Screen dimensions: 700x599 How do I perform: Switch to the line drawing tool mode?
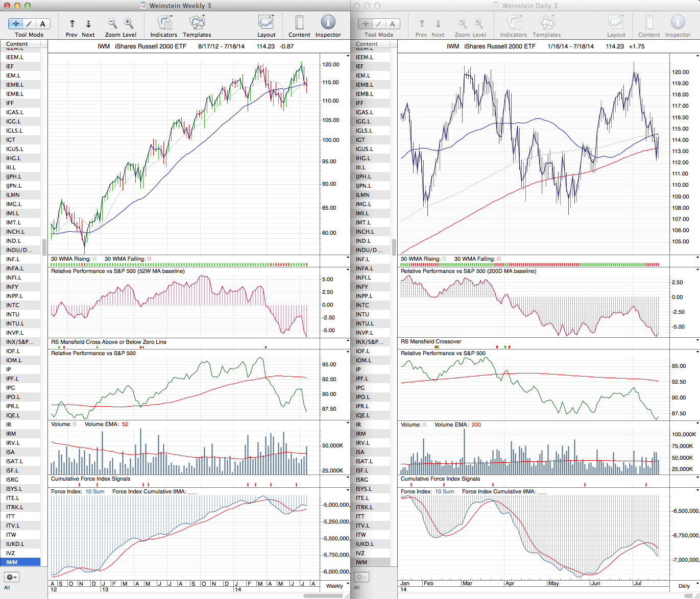point(29,24)
